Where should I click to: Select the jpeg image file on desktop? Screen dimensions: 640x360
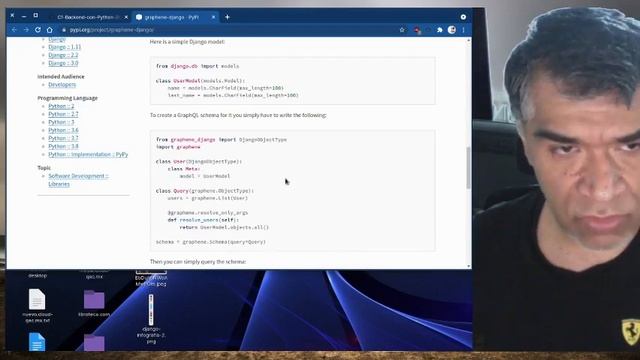151,278
